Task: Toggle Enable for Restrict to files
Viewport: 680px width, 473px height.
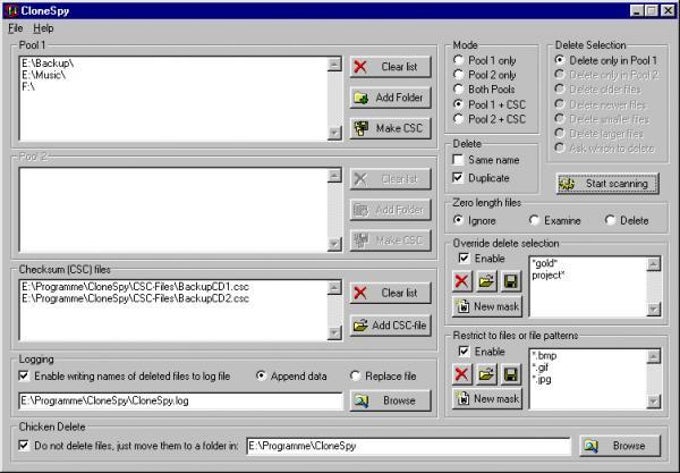Action: (x=482, y=351)
